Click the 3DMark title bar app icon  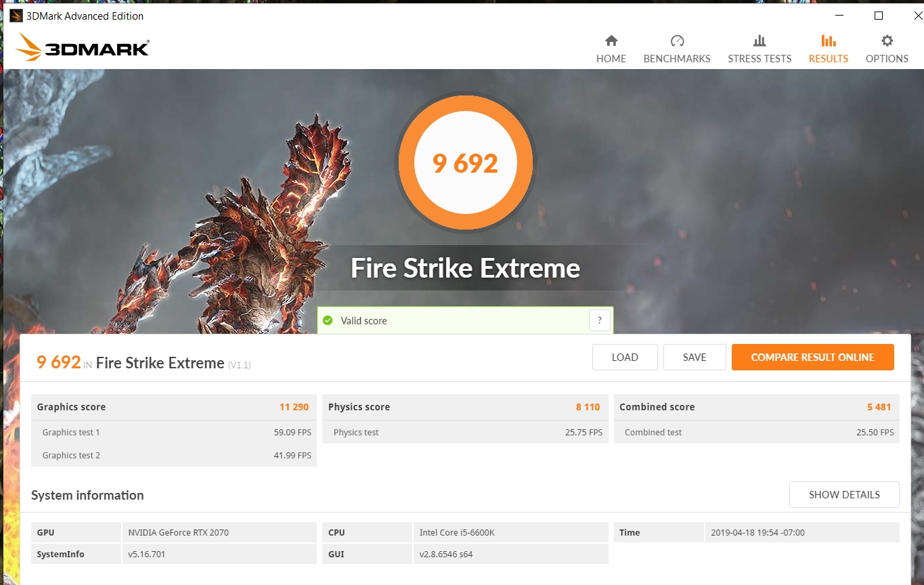coord(16,16)
